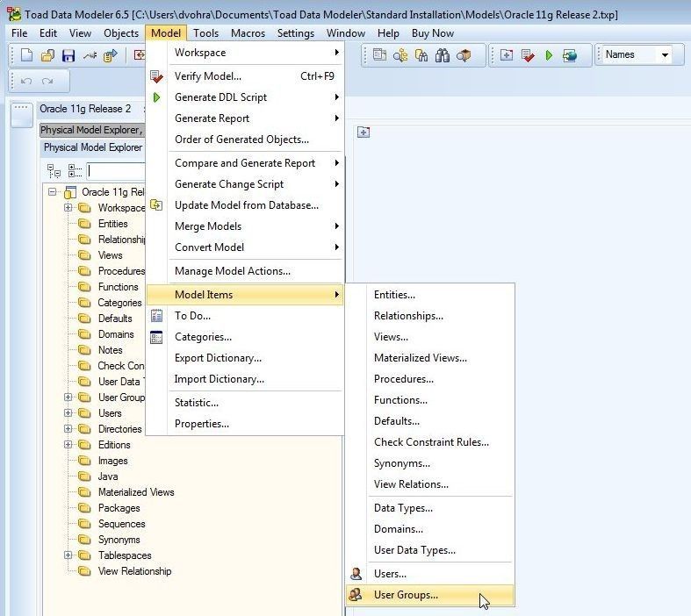Click the export arrow toolbar icon

tap(111, 55)
